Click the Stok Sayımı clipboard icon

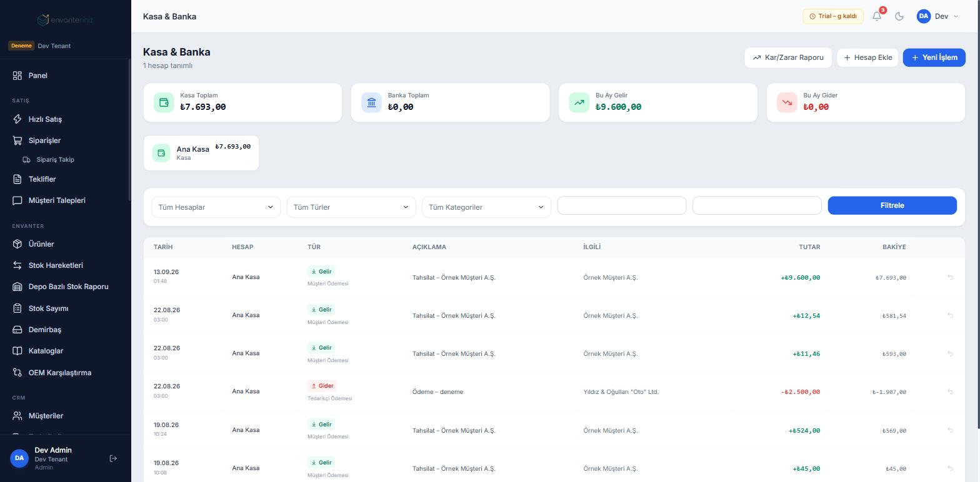[17, 308]
